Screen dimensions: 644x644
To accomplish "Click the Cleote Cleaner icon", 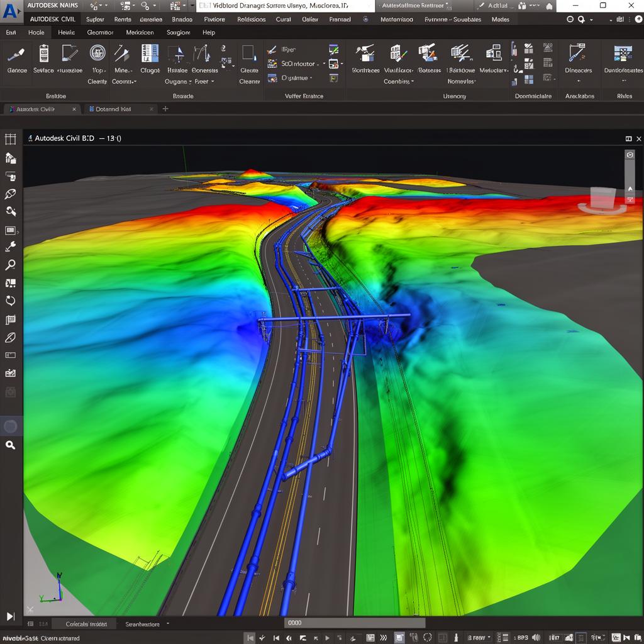I will click(x=249, y=53).
